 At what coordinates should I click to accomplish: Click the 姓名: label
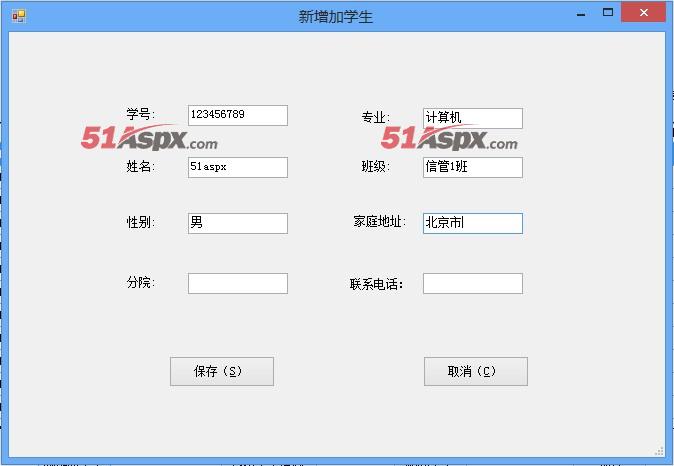pyautogui.click(x=141, y=166)
